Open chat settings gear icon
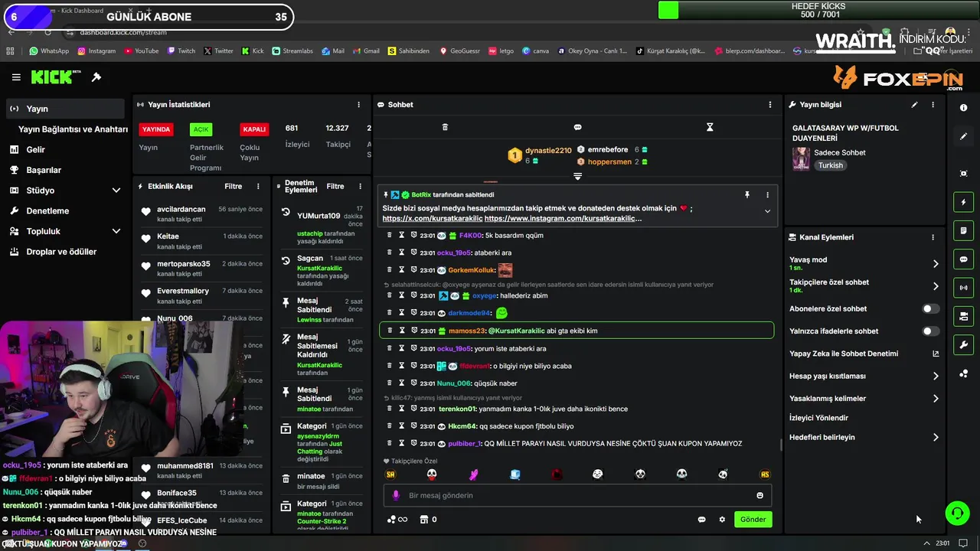Image resolution: width=980 pixels, height=551 pixels. (x=721, y=520)
